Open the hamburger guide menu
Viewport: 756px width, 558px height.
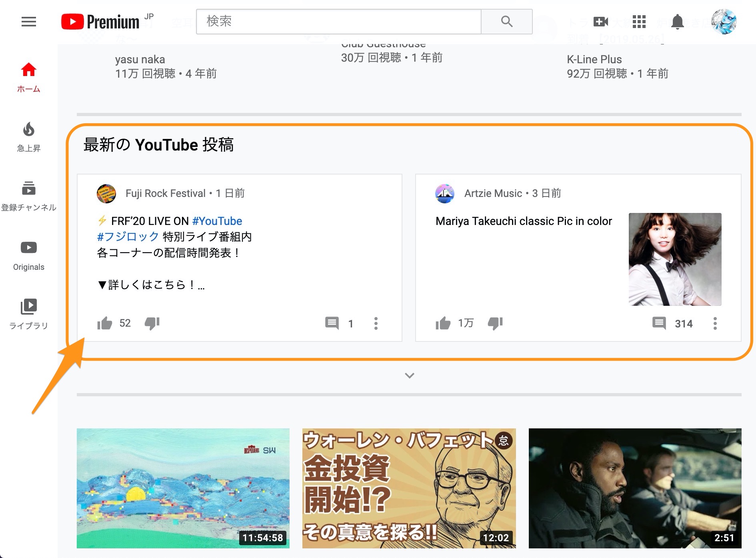click(29, 22)
